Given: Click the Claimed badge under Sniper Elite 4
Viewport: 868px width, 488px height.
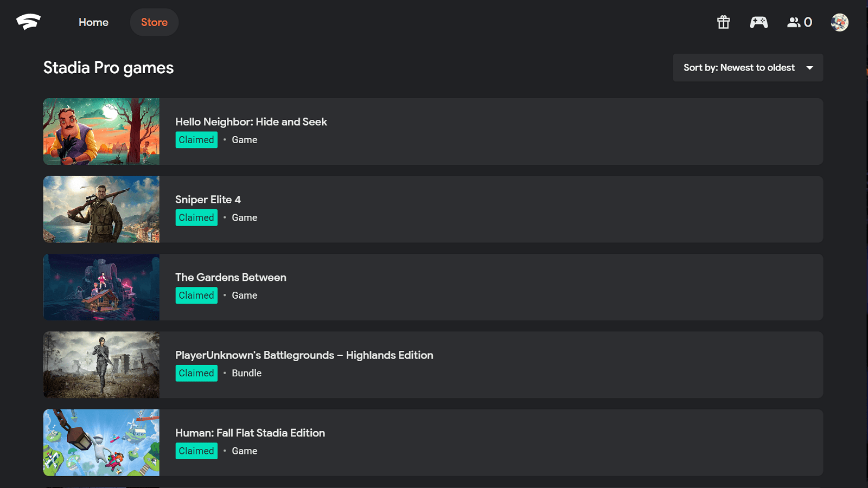Looking at the screenshot, I should tap(196, 217).
